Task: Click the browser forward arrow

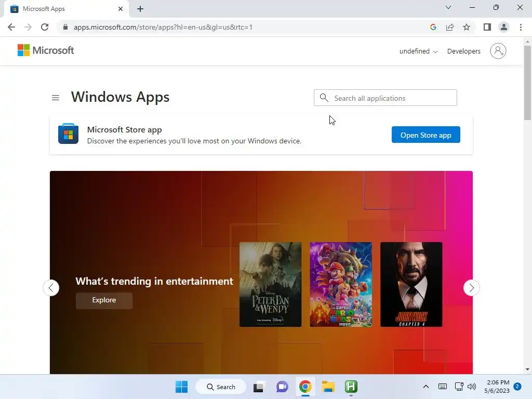Action: pyautogui.click(x=28, y=27)
